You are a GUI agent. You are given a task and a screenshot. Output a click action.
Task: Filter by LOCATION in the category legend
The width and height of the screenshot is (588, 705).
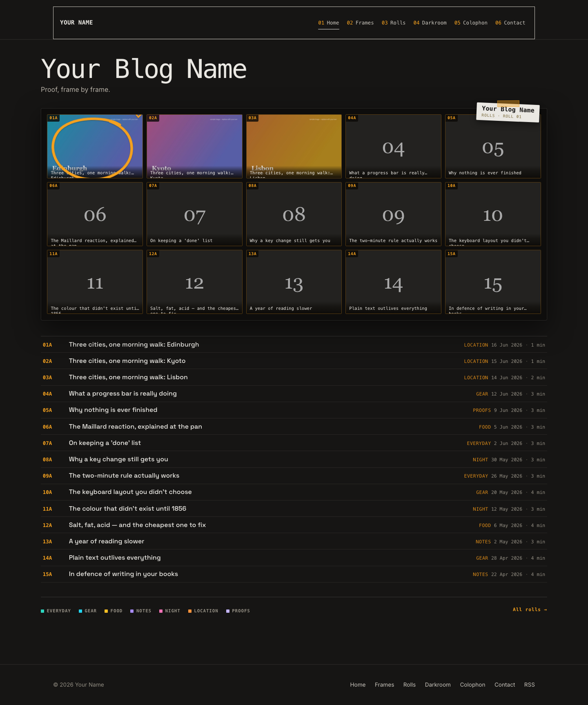[x=203, y=611]
